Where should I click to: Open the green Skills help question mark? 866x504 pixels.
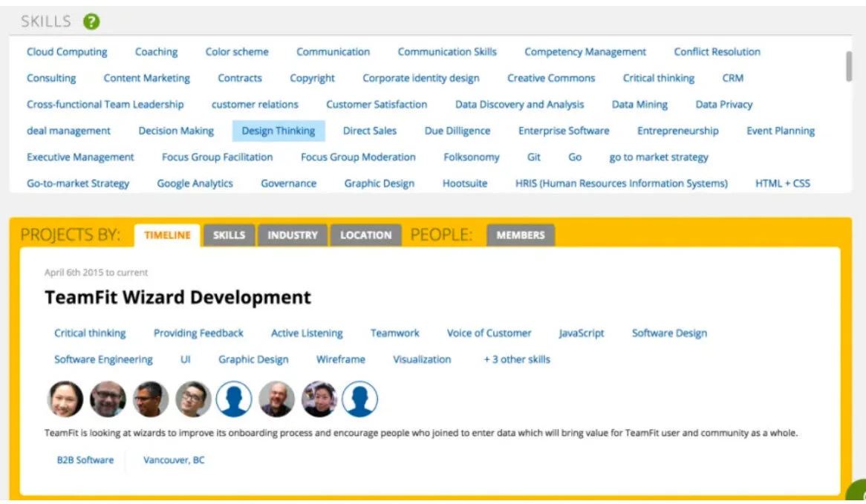[x=91, y=22]
